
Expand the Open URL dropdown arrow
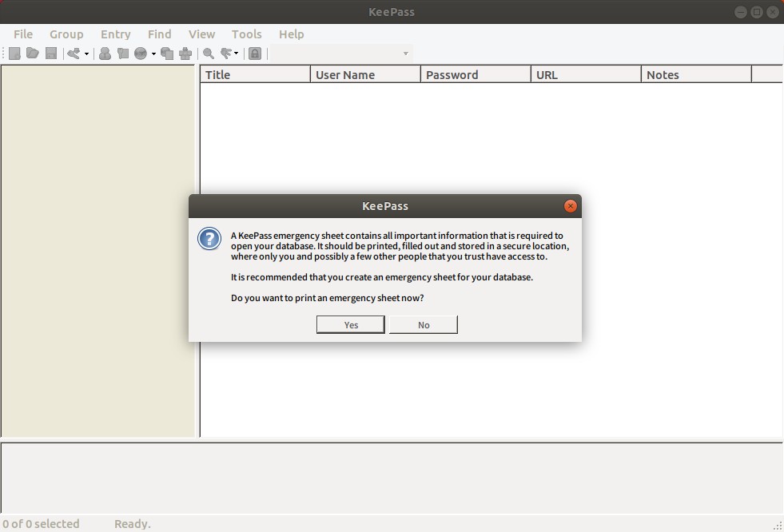pos(153,54)
